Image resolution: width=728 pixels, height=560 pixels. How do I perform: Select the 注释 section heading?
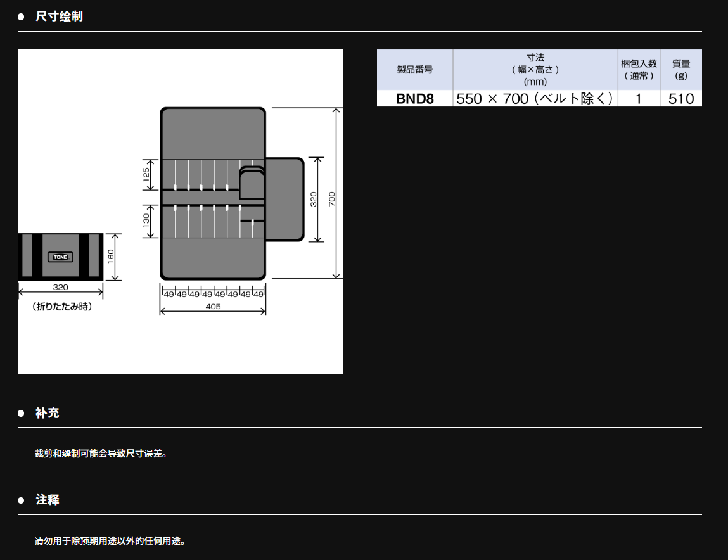pos(48,500)
